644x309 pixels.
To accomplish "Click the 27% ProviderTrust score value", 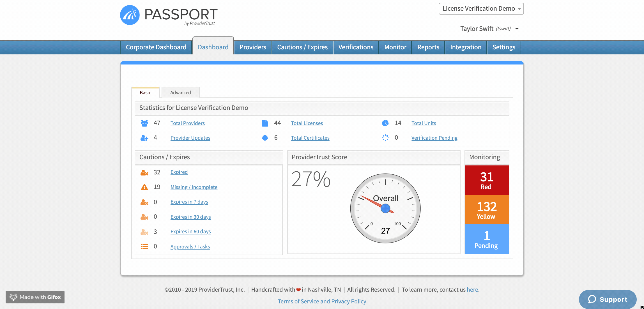I will tap(311, 179).
